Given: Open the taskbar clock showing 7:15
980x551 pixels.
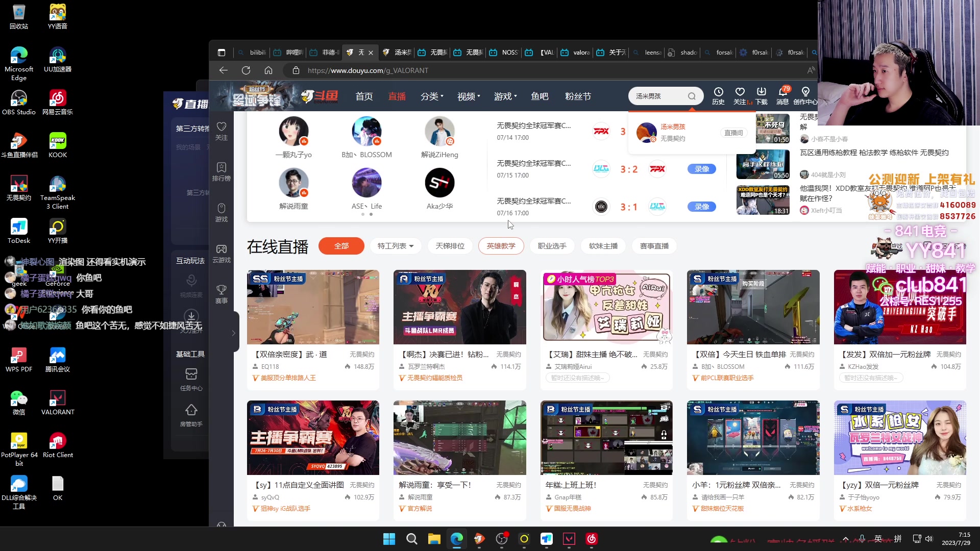Looking at the screenshot, I should point(956,539).
